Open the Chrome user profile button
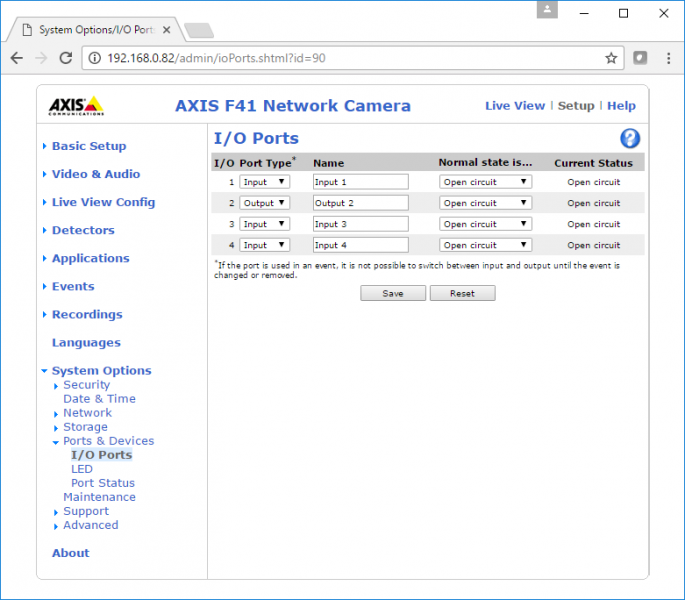This screenshot has height=600, width=685. 547,10
